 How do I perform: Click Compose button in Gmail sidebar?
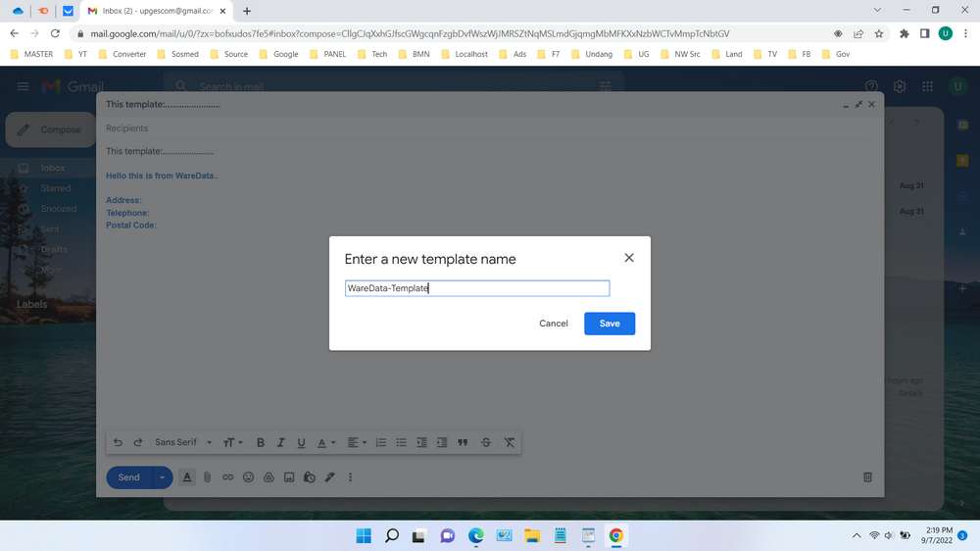(51, 129)
